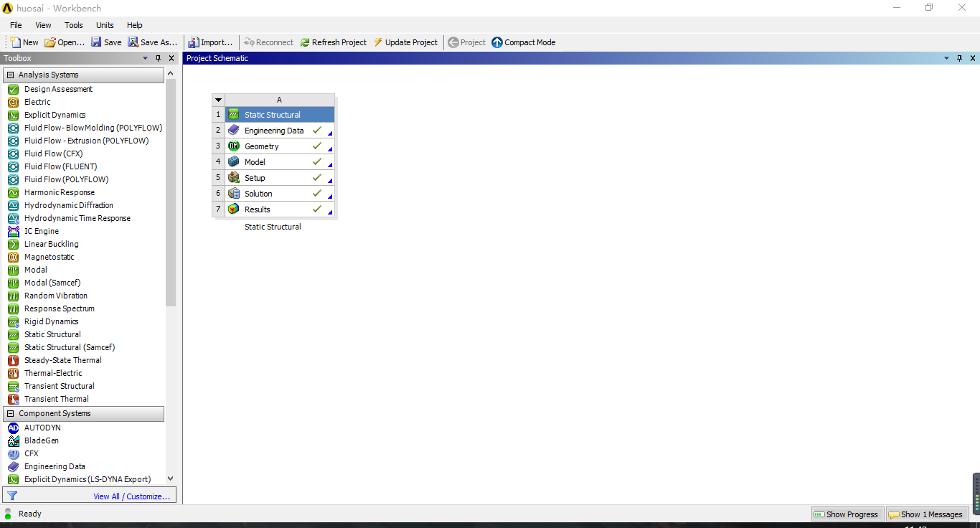The height and width of the screenshot is (528, 980).
Task: Select the Solution cell in Static Structural
Action: point(280,194)
